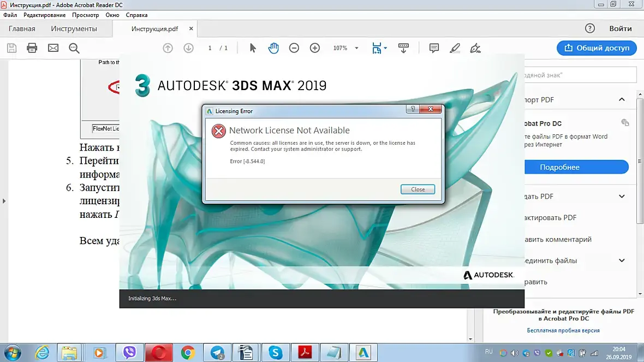
Task: Open Google Chrome from the taskbar
Action: click(188, 353)
